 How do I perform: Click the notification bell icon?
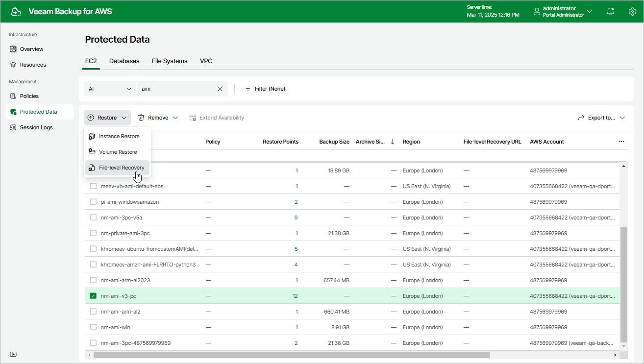610,11
